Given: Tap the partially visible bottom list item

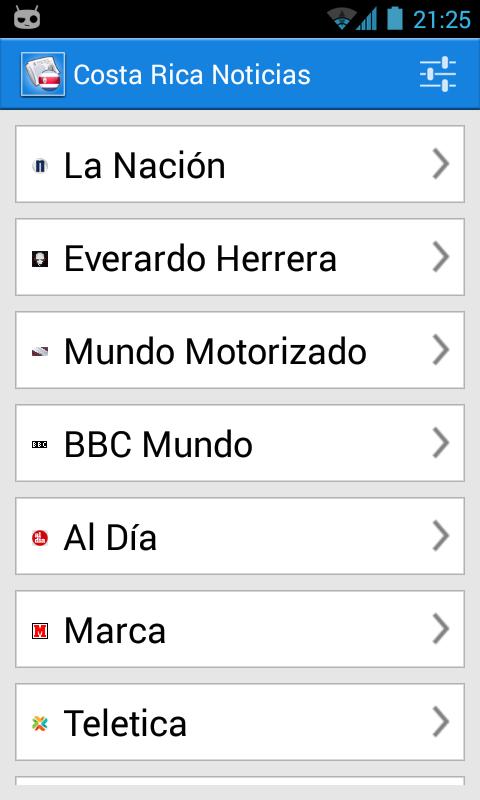Looking at the screenshot, I should (240, 781).
